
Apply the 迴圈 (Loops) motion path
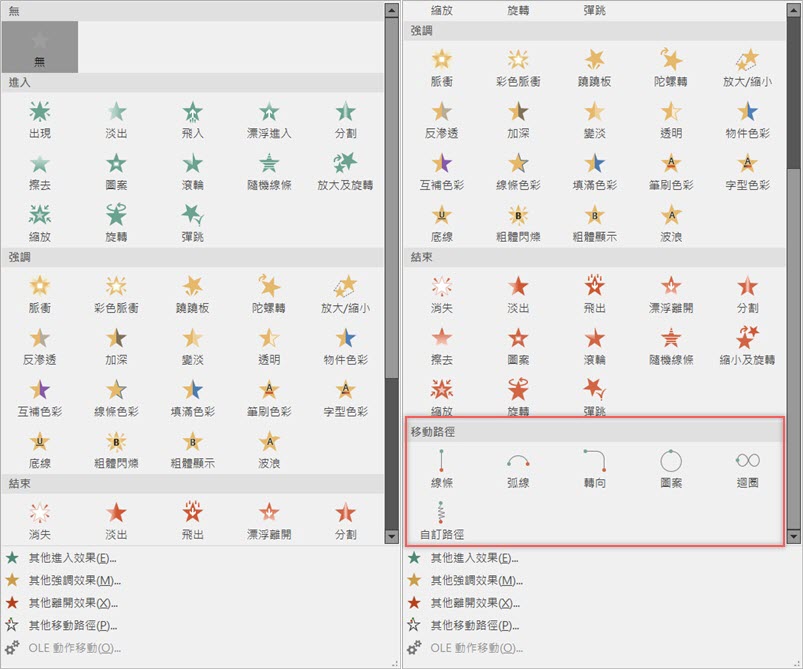[747, 469]
